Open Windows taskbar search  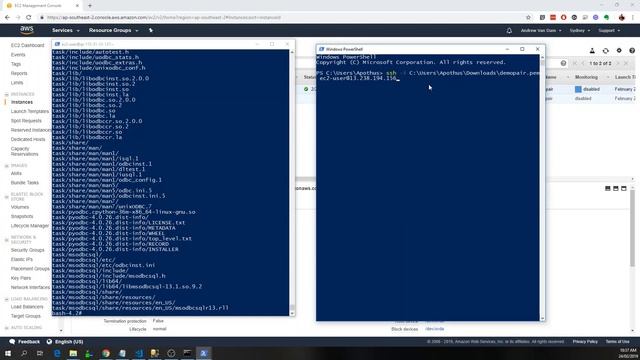click(24, 353)
